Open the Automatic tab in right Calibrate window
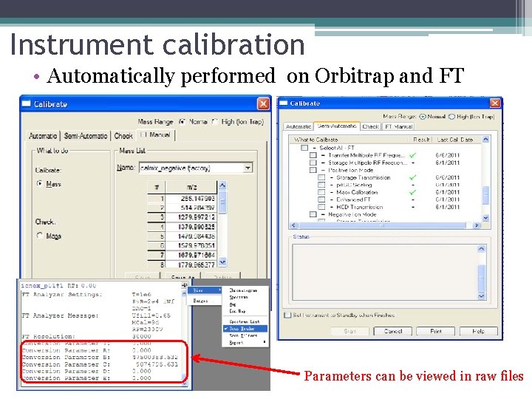 [299, 126]
